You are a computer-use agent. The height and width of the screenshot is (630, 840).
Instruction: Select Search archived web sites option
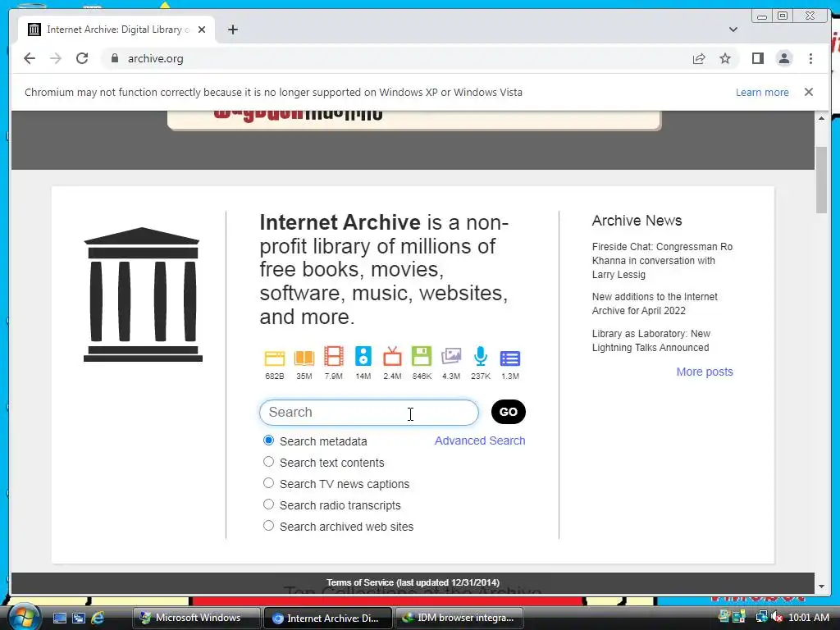pos(268,526)
